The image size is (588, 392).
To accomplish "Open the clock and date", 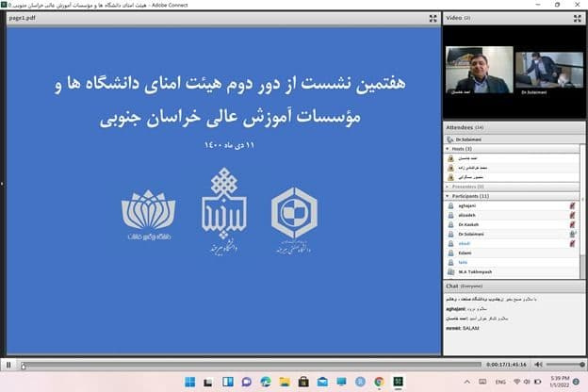I will (x=560, y=382).
